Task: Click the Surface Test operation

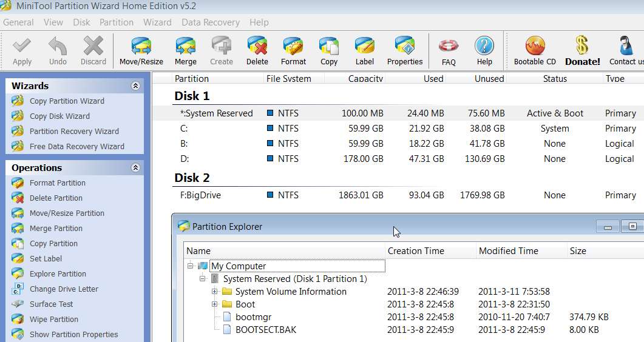Action: click(51, 304)
